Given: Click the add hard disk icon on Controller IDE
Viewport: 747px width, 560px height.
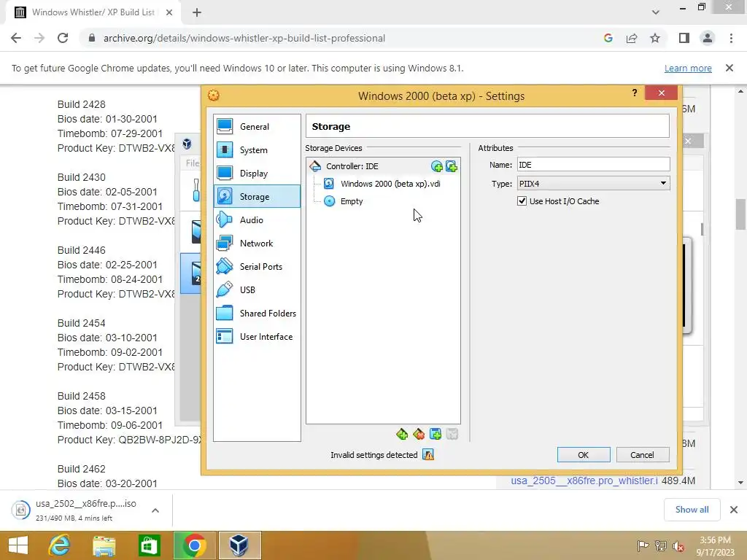Looking at the screenshot, I should 451,166.
